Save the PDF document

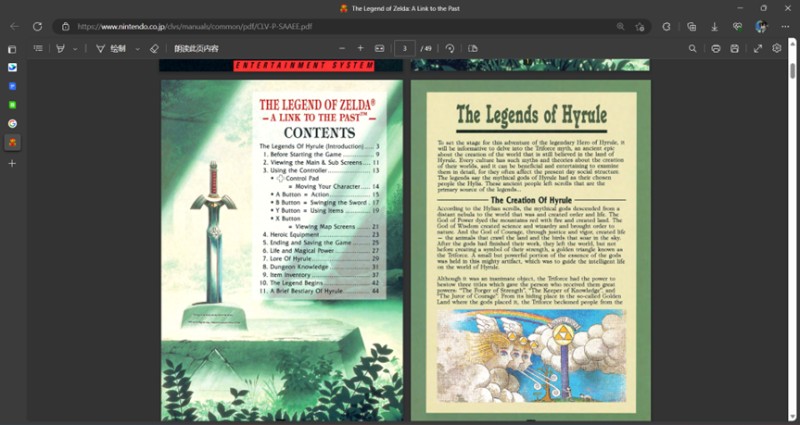[735, 48]
